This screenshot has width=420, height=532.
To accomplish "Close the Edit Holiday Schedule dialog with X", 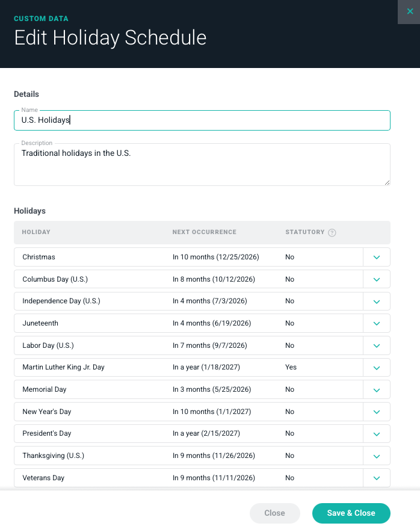I will click(x=410, y=11).
